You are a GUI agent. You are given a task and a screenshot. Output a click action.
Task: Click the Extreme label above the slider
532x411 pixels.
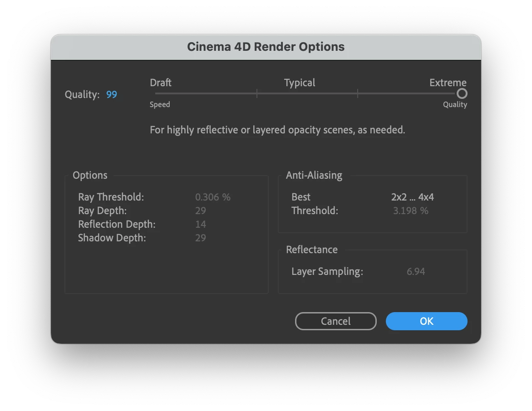pos(448,83)
